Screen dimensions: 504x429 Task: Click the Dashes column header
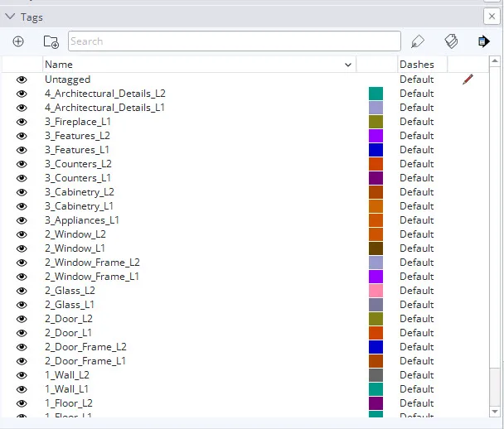(x=422, y=65)
